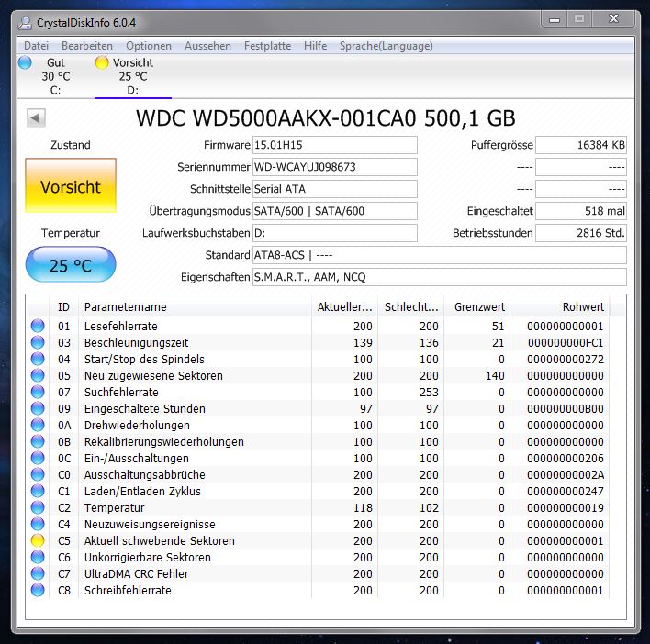
Task: Click status orb in Suchfehlerrate row
Action: (x=38, y=392)
